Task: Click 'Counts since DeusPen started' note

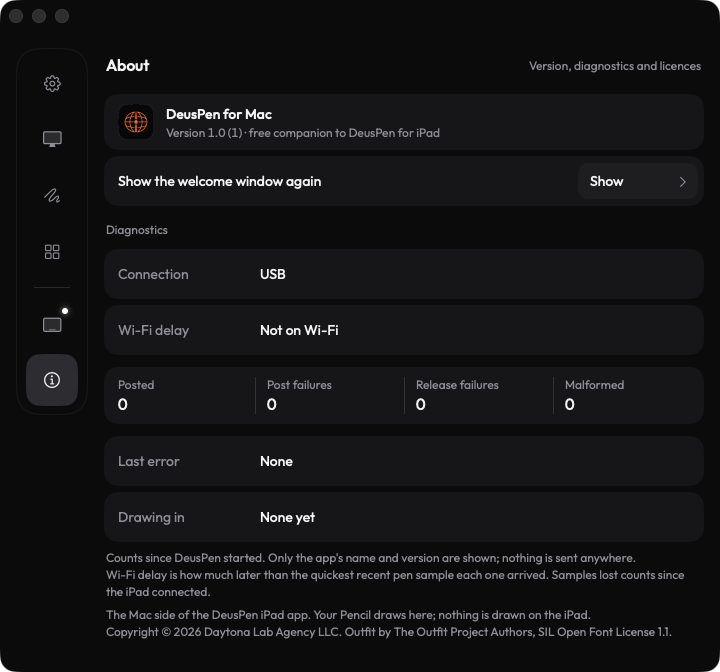Action: (371, 558)
